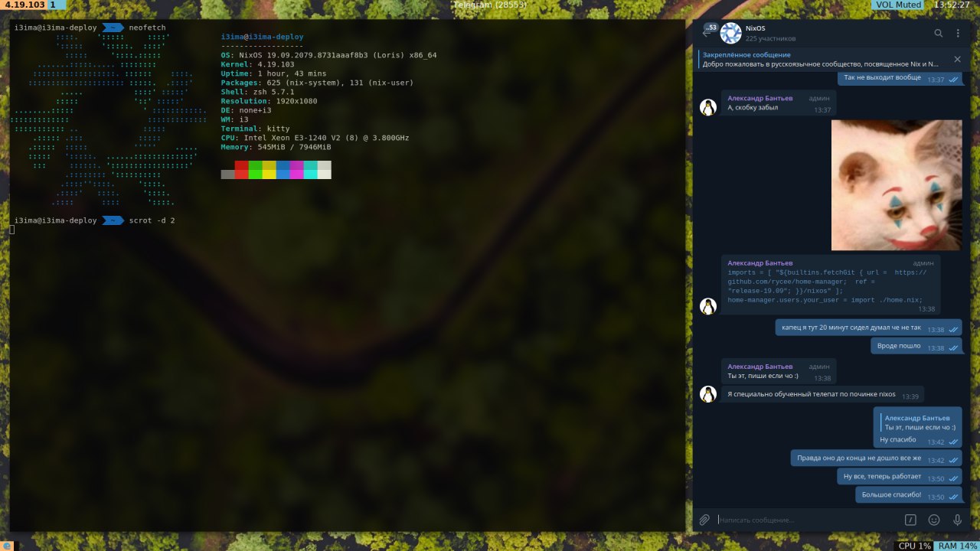Open bot commands slash icon

tap(910, 520)
